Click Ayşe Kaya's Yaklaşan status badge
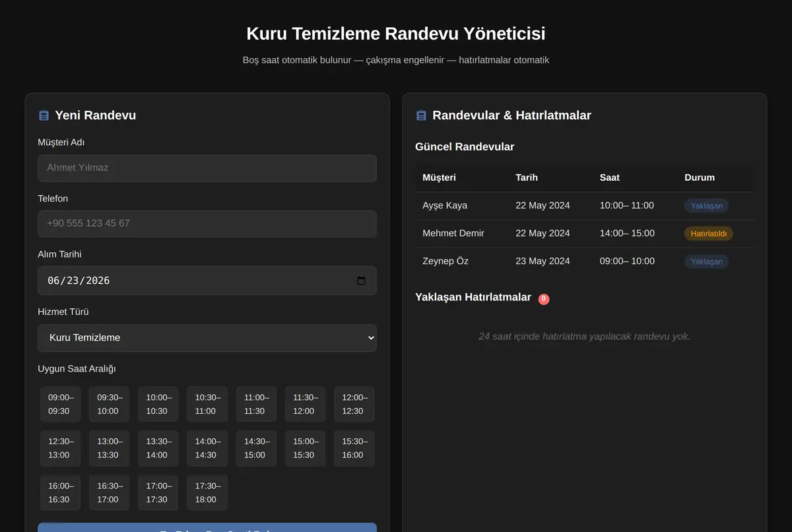This screenshot has height=532, width=792. tap(706, 206)
